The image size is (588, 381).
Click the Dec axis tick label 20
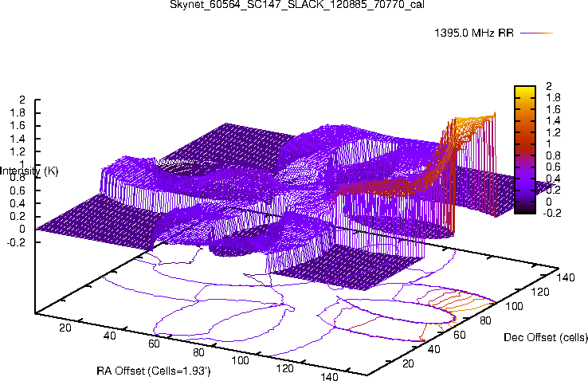pyautogui.click(x=408, y=363)
